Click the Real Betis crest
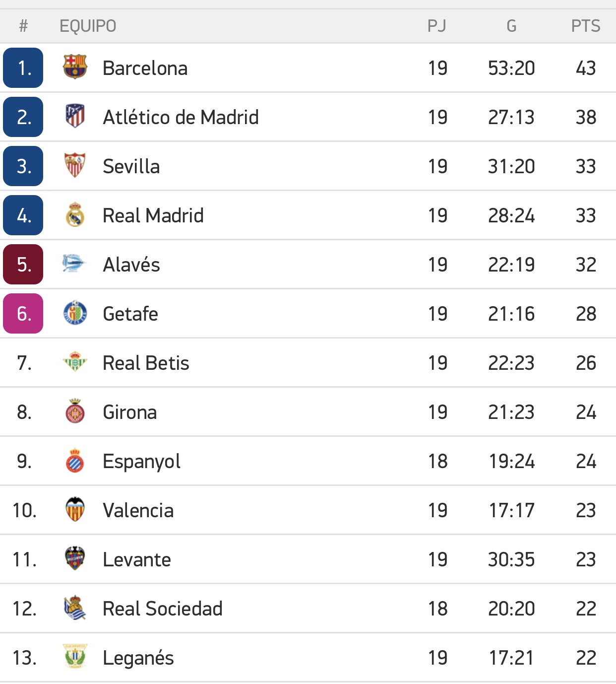This screenshot has width=616, height=684. click(x=75, y=362)
